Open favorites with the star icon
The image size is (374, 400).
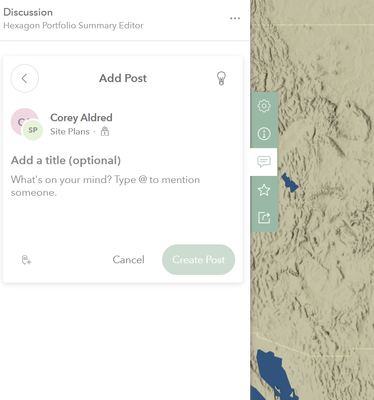264,190
